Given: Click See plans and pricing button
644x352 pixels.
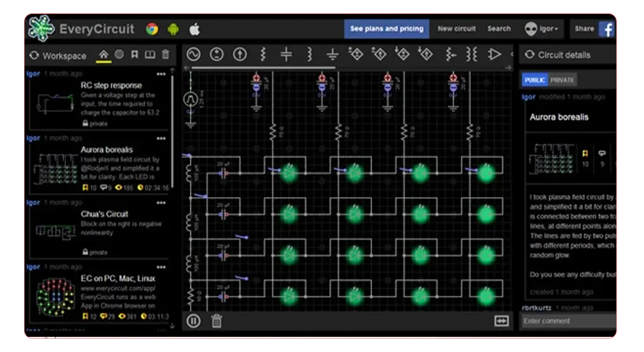Looking at the screenshot, I should click(387, 29).
